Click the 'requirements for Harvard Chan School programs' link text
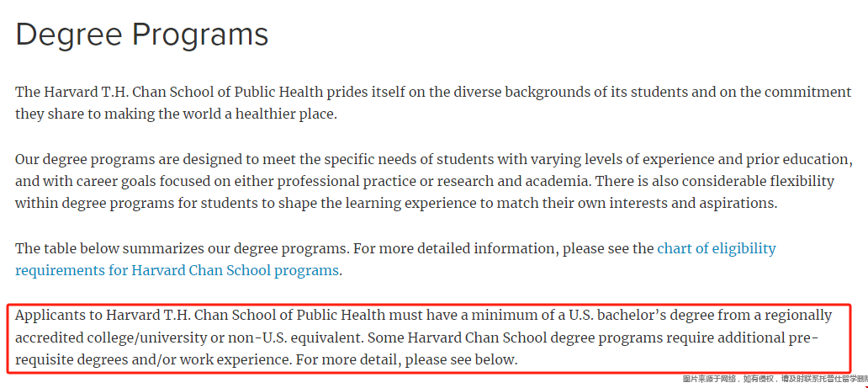This screenshot has height=388, width=868. (x=177, y=270)
